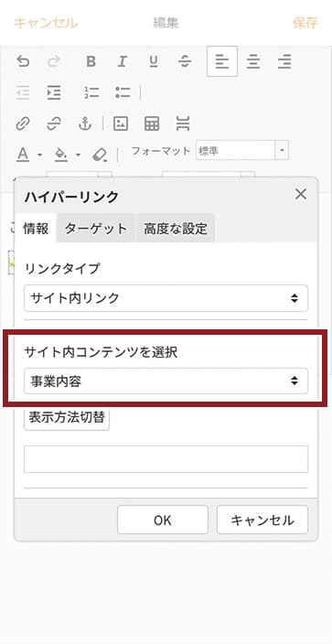Expand the フォーマット 標準 combo box
Screen dimensions: 332x644
point(242,150)
